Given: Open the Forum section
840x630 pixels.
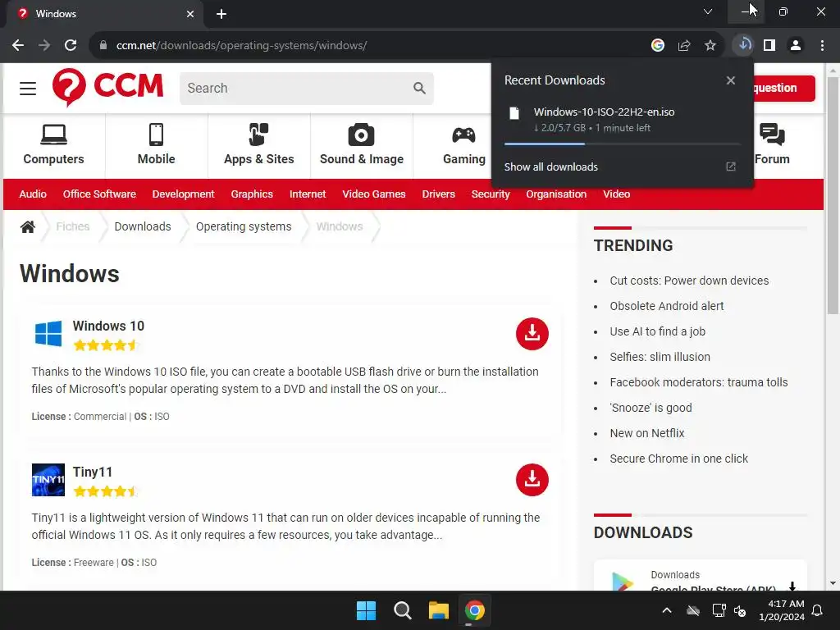Looking at the screenshot, I should point(772,144).
